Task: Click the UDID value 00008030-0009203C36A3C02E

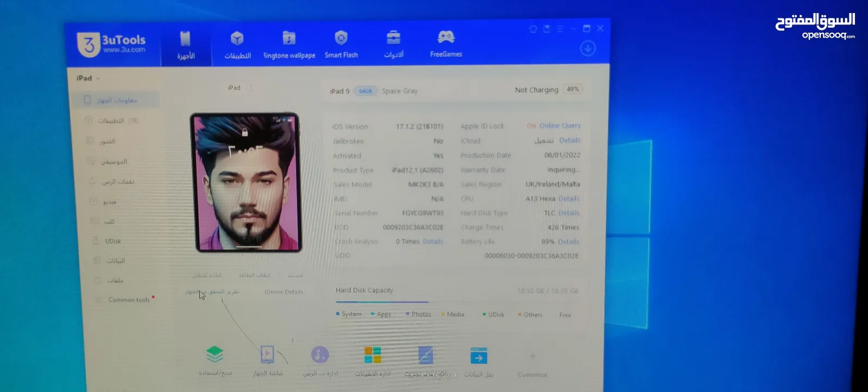Action: [531, 256]
